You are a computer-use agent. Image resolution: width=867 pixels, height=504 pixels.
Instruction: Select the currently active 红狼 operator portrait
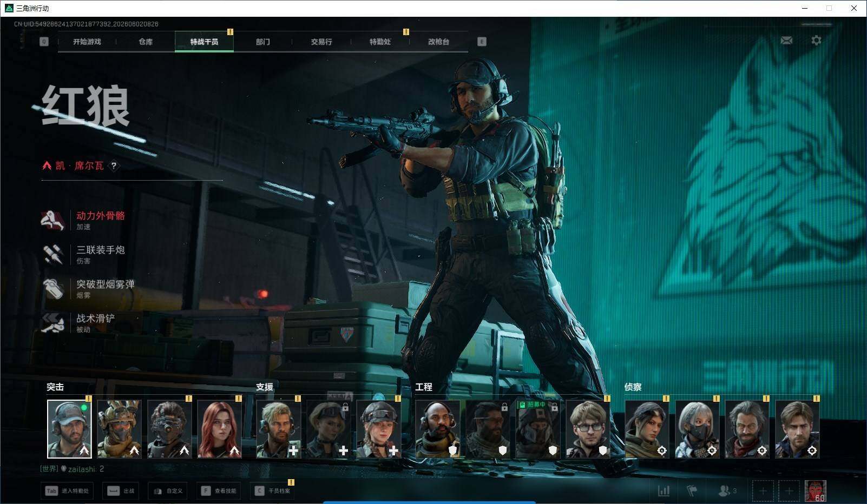pyautogui.click(x=69, y=429)
